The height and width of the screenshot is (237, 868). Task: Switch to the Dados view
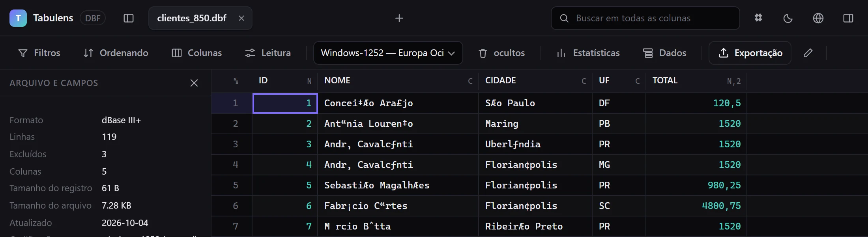click(665, 53)
